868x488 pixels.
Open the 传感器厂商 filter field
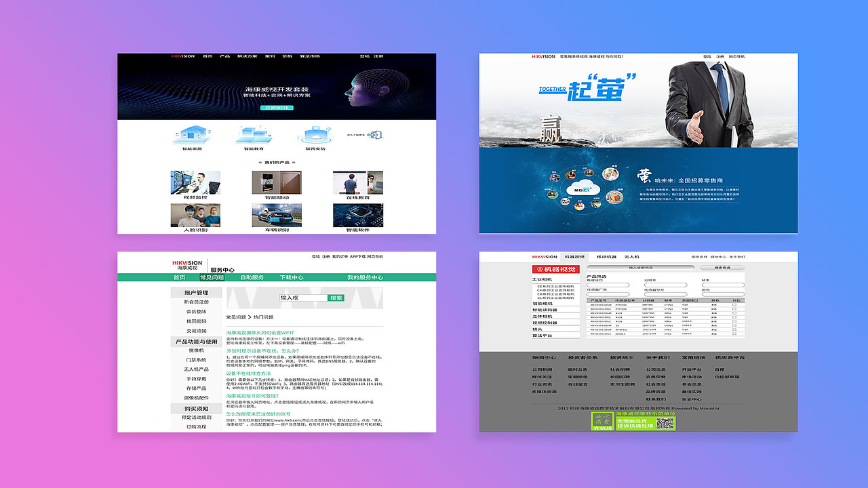pos(608,294)
